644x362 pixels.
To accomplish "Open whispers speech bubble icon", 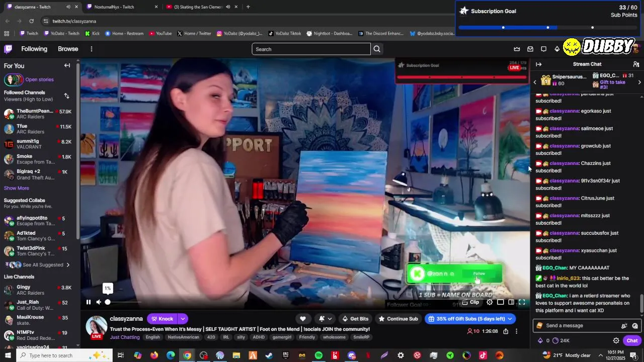I will click(x=543, y=49).
